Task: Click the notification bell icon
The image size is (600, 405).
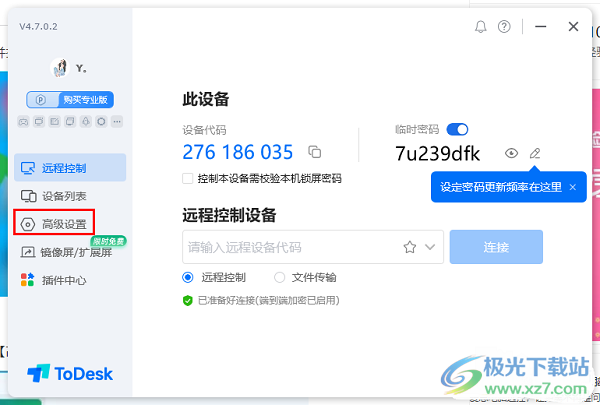Action: point(480,27)
